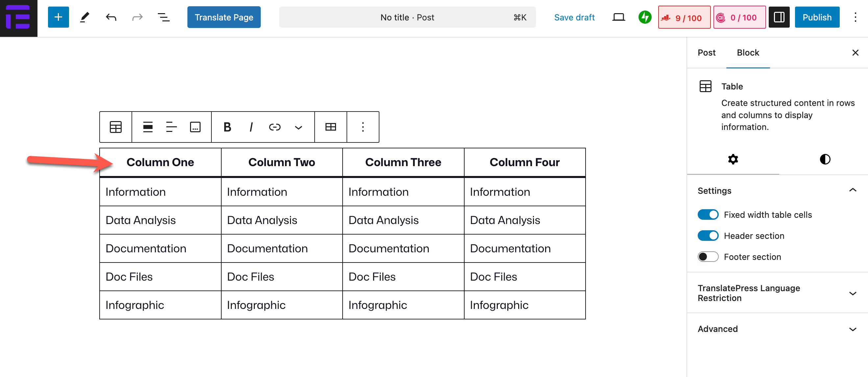Select the Block tab

tap(748, 53)
